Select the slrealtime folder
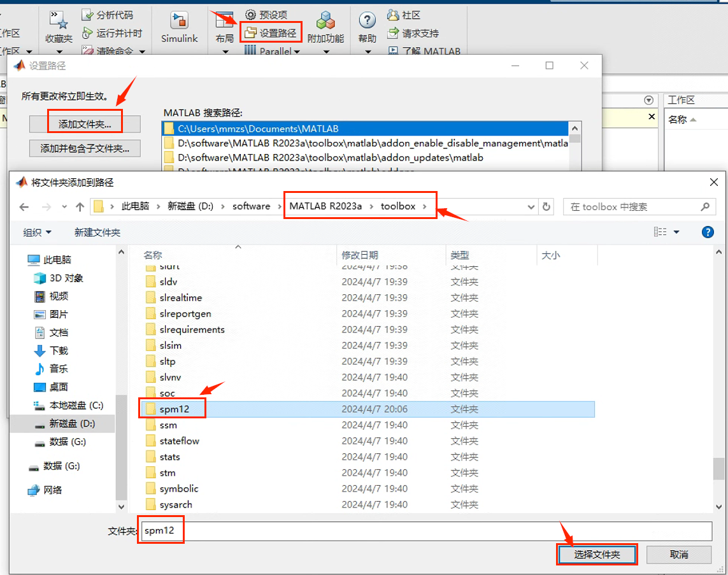Image resolution: width=728 pixels, height=575 pixels. (181, 297)
